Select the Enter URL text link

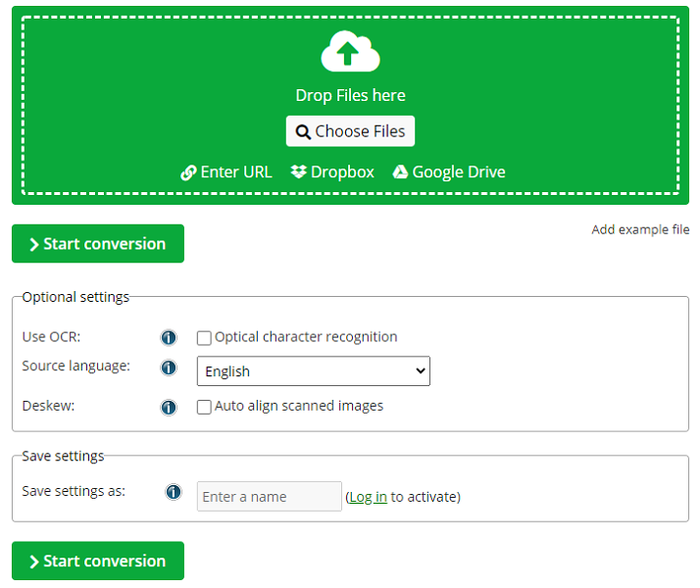click(x=236, y=172)
